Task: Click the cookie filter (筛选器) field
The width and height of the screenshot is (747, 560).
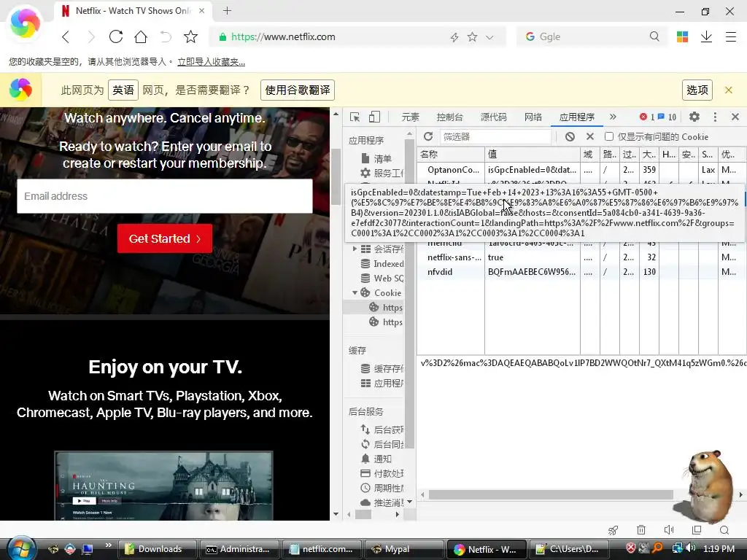Action: pos(495,136)
